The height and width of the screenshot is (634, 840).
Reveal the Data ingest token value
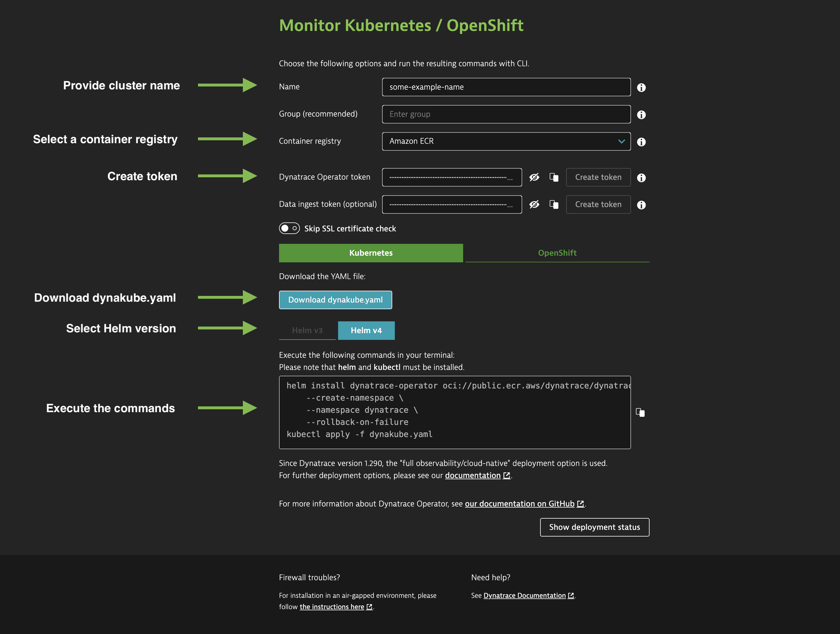(x=534, y=204)
